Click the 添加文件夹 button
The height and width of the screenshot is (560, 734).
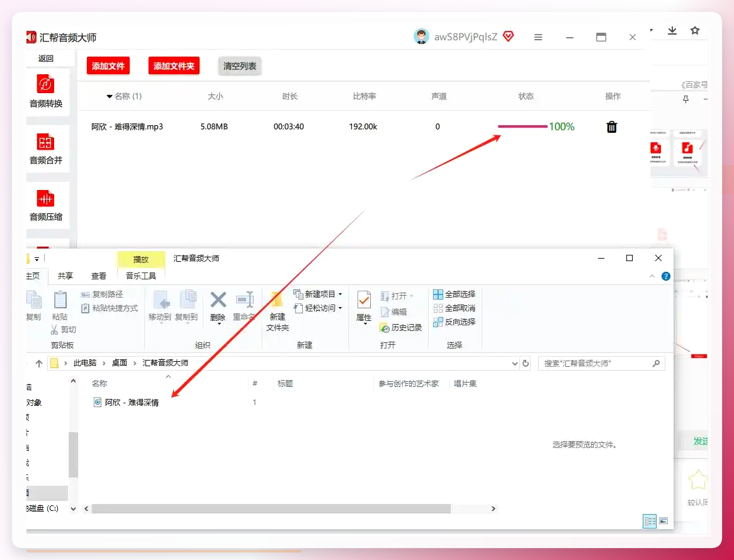(x=174, y=66)
